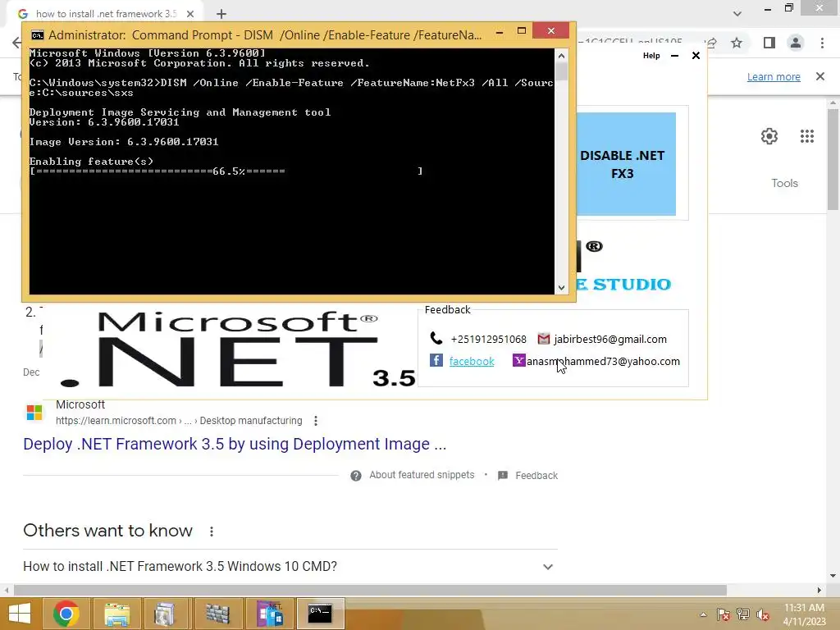Switch to Command Prompt taskbar button
The height and width of the screenshot is (630, 840).
[320, 614]
